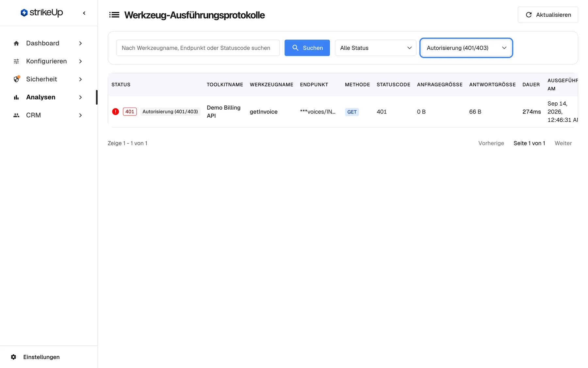
Task: Click the 66 B response size
Action: pyautogui.click(x=475, y=112)
